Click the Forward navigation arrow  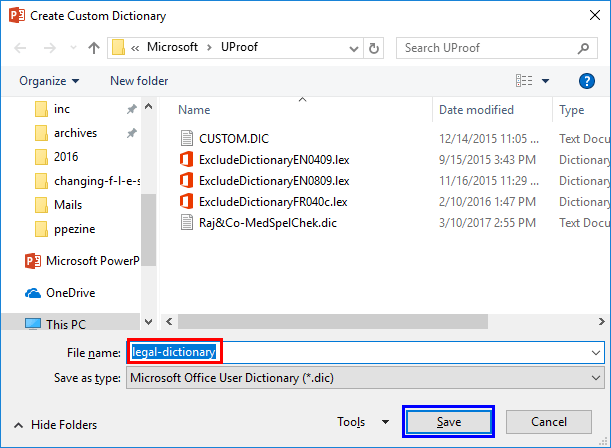tap(49, 48)
